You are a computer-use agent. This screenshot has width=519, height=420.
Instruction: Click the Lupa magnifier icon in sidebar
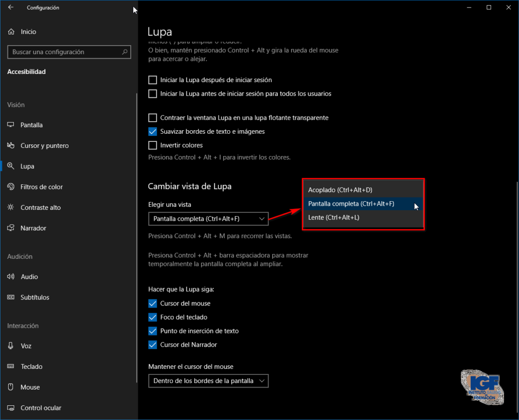point(11,166)
